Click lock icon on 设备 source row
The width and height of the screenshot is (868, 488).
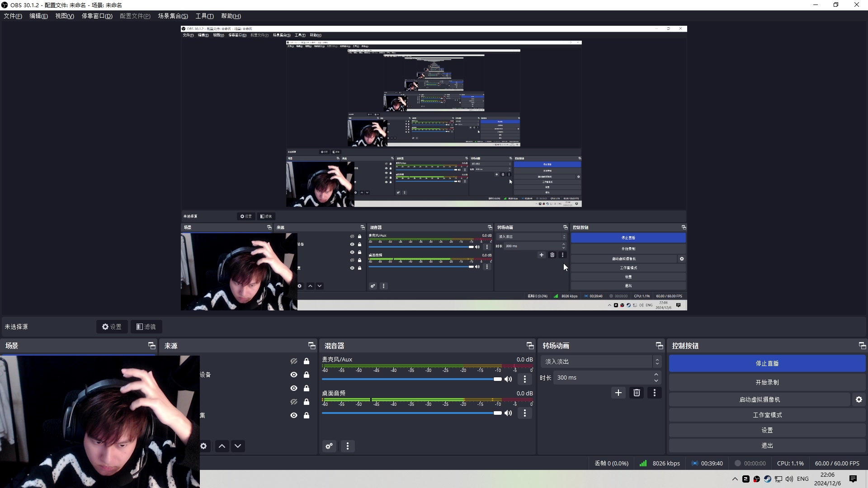(307, 375)
